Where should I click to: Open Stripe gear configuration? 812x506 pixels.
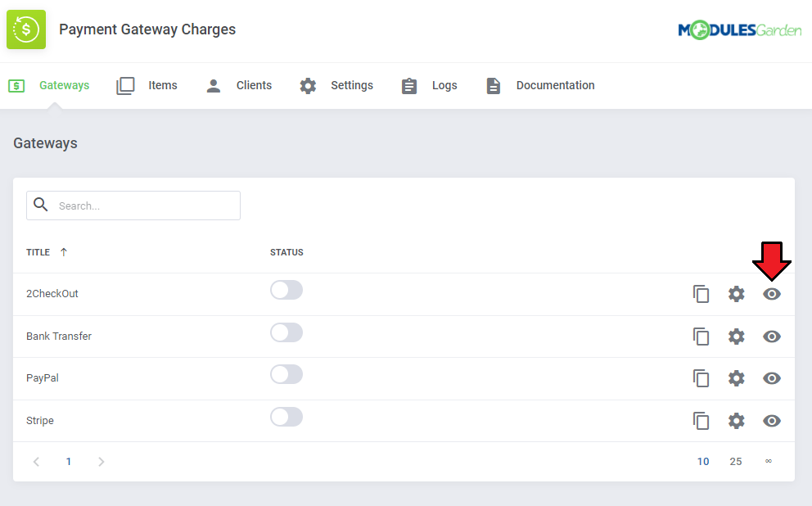click(737, 421)
